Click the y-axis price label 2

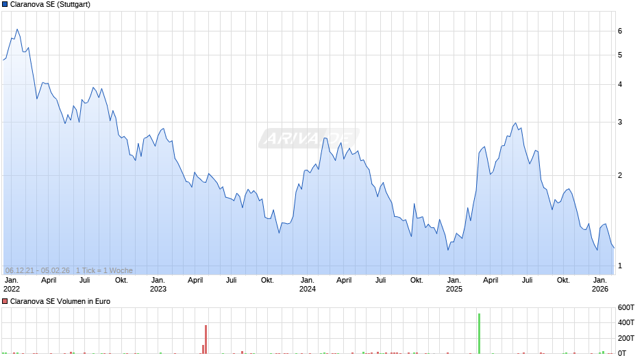click(620, 176)
